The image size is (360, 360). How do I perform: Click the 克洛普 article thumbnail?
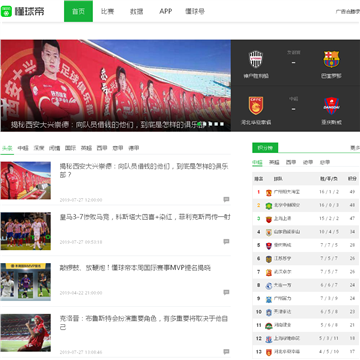(x=26, y=333)
